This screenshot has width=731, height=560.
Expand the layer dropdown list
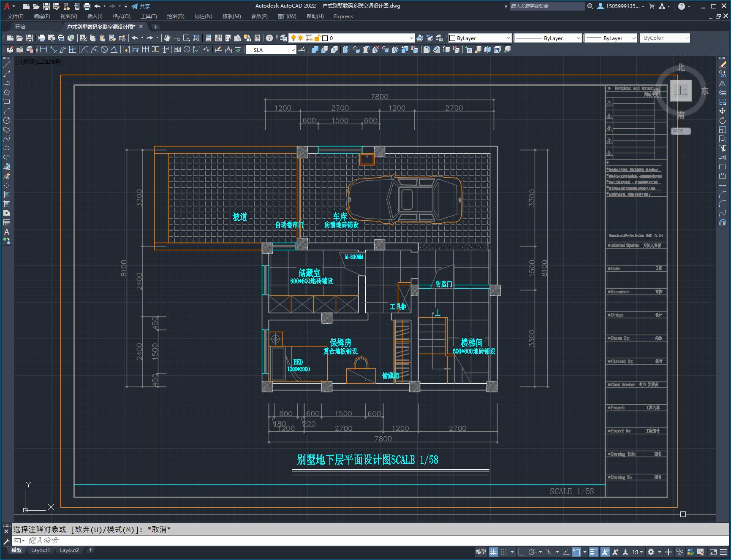[411, 38]
